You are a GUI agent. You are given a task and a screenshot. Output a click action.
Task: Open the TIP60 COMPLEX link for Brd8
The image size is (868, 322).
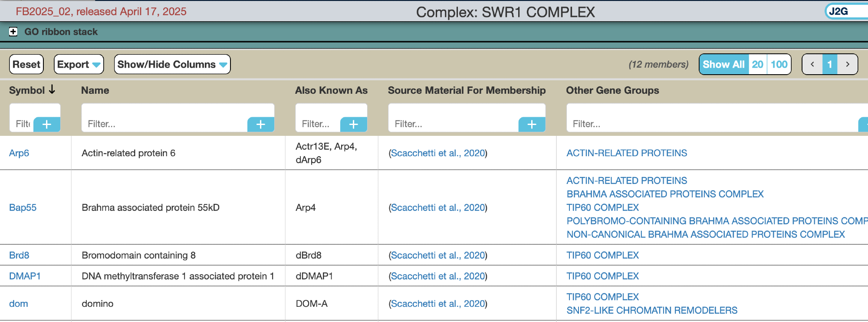pos(602,255)
